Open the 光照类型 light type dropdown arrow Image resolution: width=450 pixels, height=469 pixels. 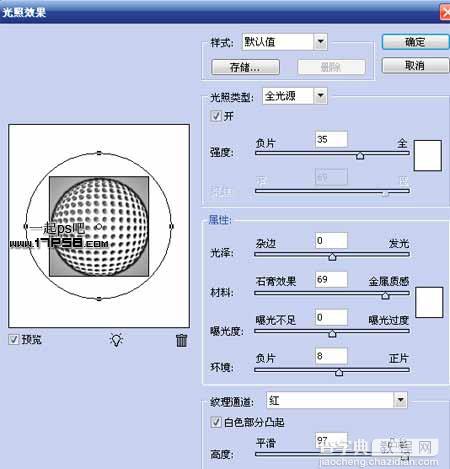tap(320, 96)
